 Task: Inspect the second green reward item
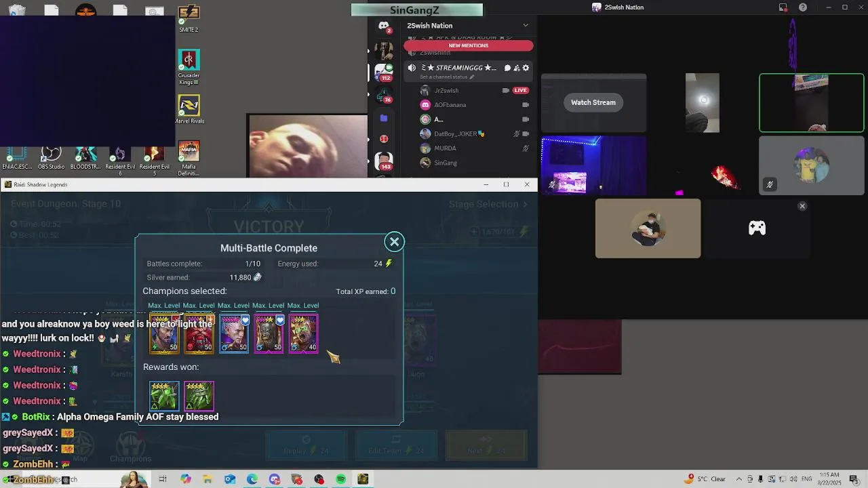click(199, 396)
